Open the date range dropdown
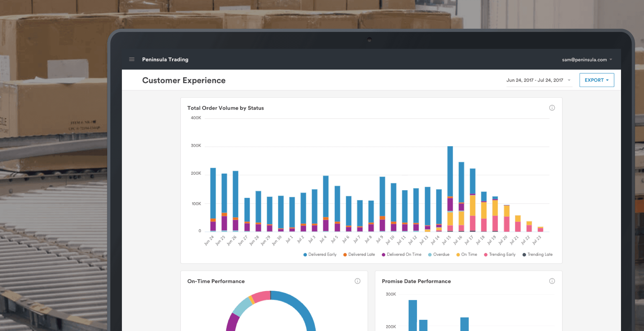 539,80
